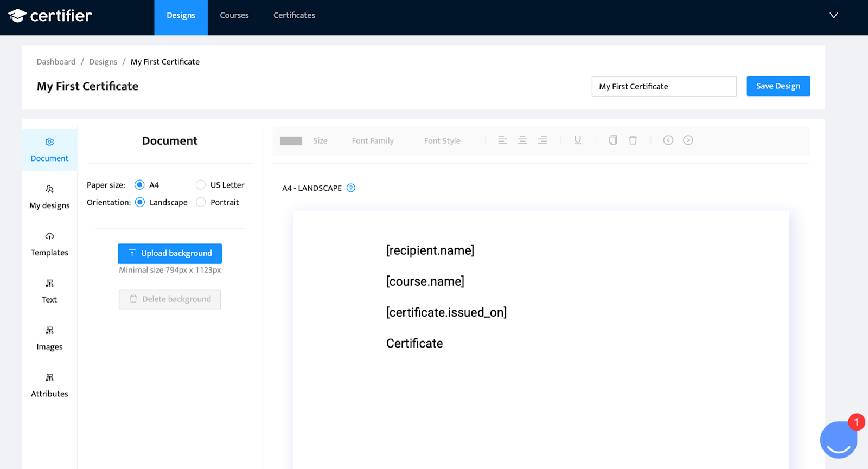This screenshot has height=469, width=868.
Task: Select A4 paper size
Action: tap(139, 185)
